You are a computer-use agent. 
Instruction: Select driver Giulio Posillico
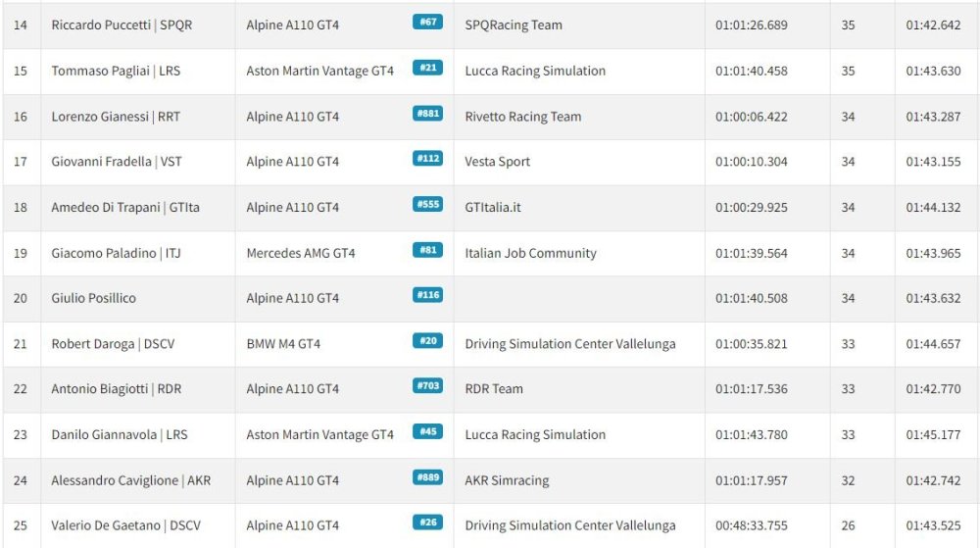coord(94,298)
